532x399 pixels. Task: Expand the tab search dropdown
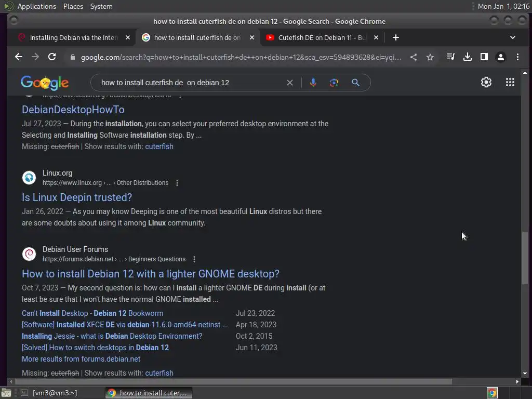(513, 37)
